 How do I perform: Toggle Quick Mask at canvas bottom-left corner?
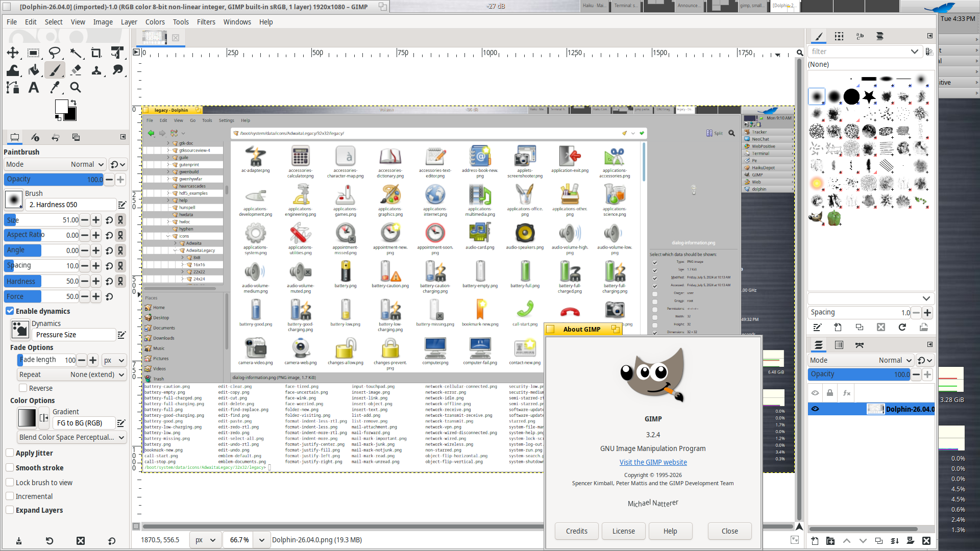tap(136, 526)
